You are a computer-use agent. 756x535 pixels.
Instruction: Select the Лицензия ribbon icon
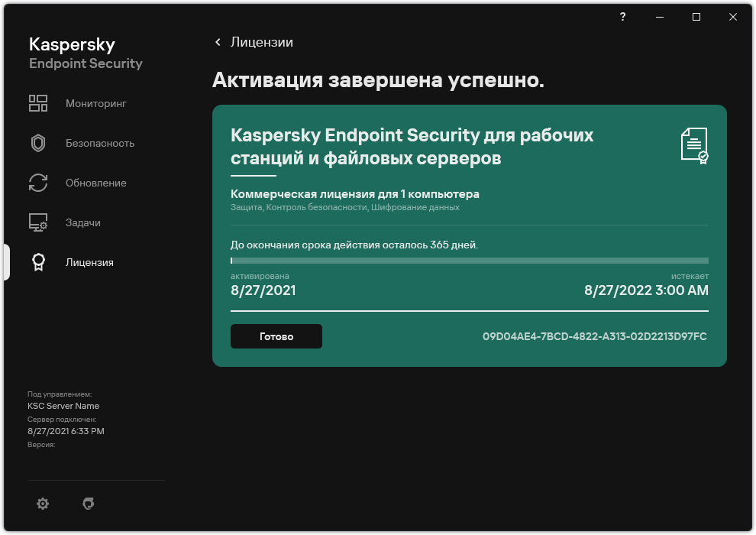[37, 262]
